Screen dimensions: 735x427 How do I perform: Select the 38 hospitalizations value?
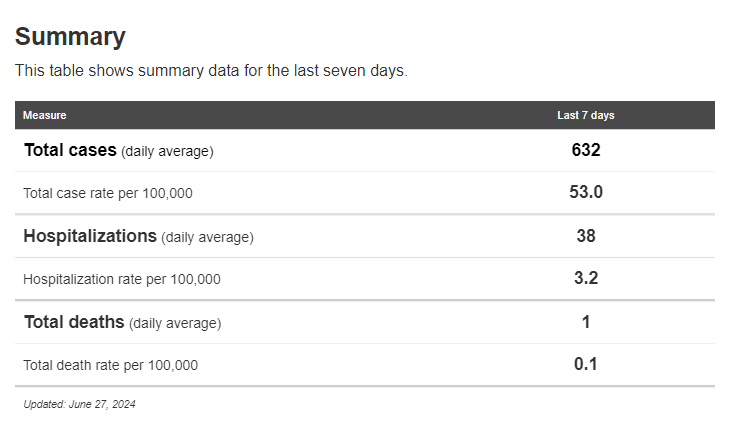pos(585,236)
